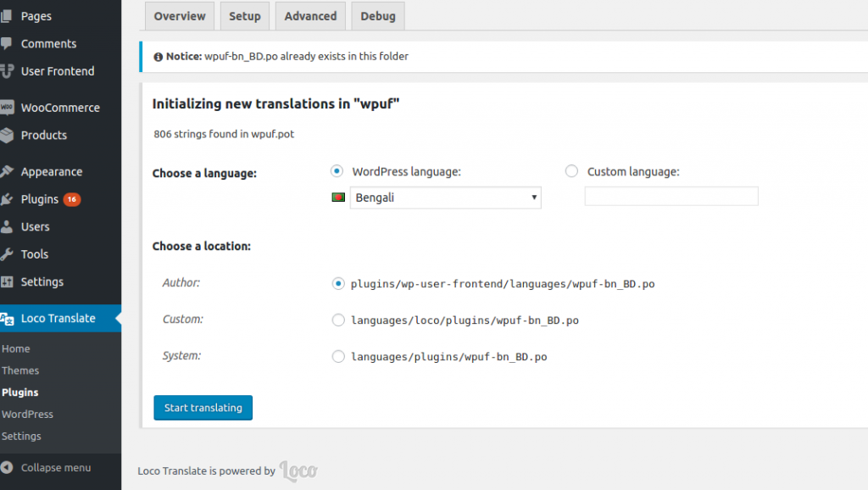Viewport: 868px width, 490px height.
Task: Select the System location radio option
Action: click(x=338, y=356)
